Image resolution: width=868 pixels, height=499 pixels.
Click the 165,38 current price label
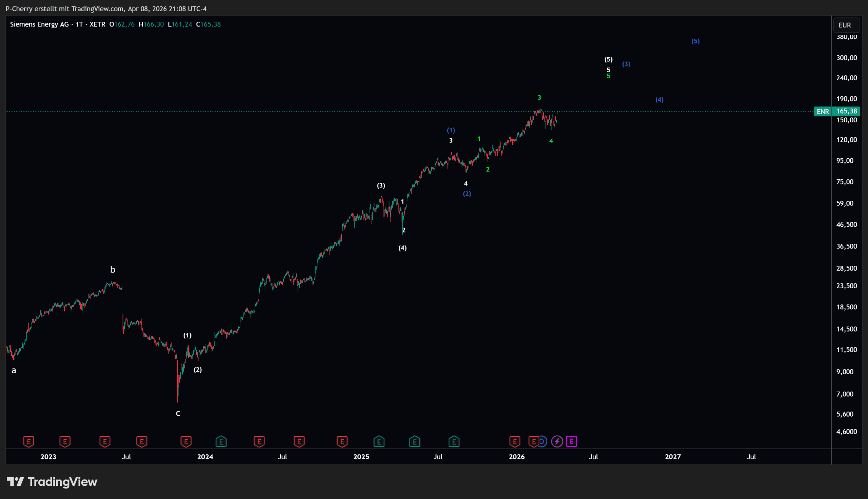[x=846, y=112]
